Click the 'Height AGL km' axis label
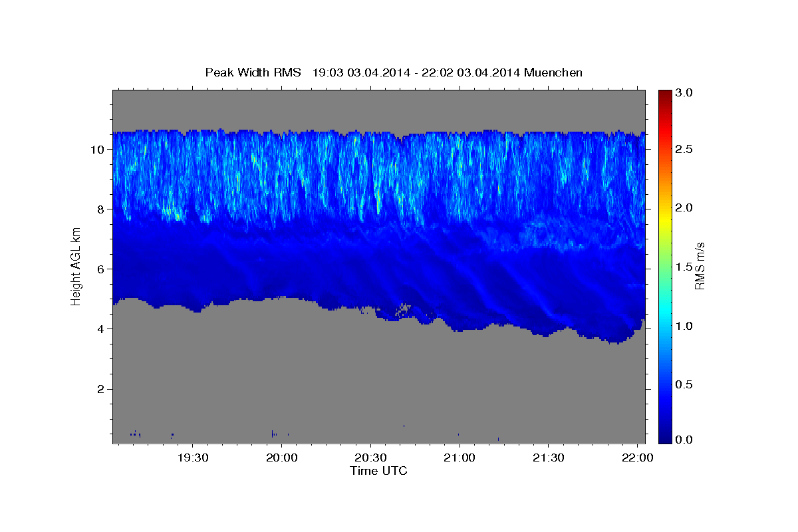Screen dimensions: 798x532 click(x=76, y=267)
